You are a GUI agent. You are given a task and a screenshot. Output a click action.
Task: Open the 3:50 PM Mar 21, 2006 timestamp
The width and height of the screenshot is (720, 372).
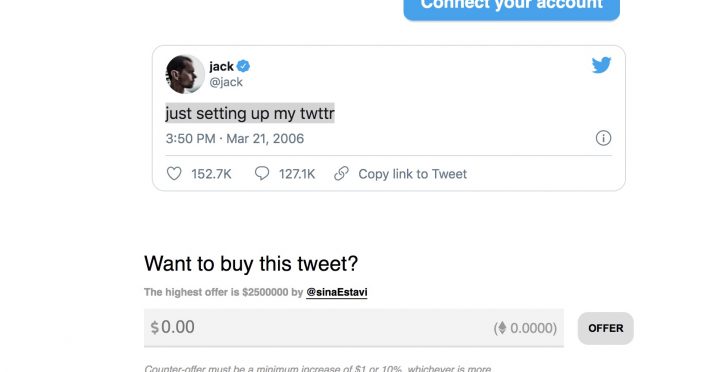235,139
